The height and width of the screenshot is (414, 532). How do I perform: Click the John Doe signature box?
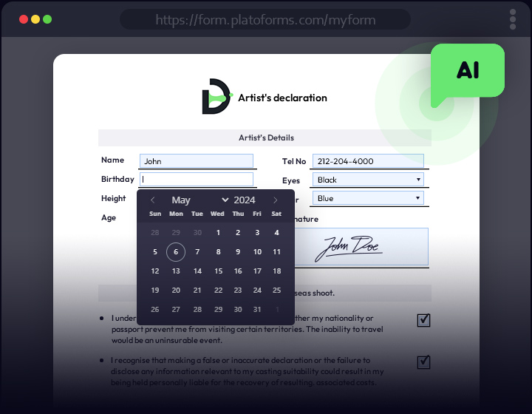[361, 247]
